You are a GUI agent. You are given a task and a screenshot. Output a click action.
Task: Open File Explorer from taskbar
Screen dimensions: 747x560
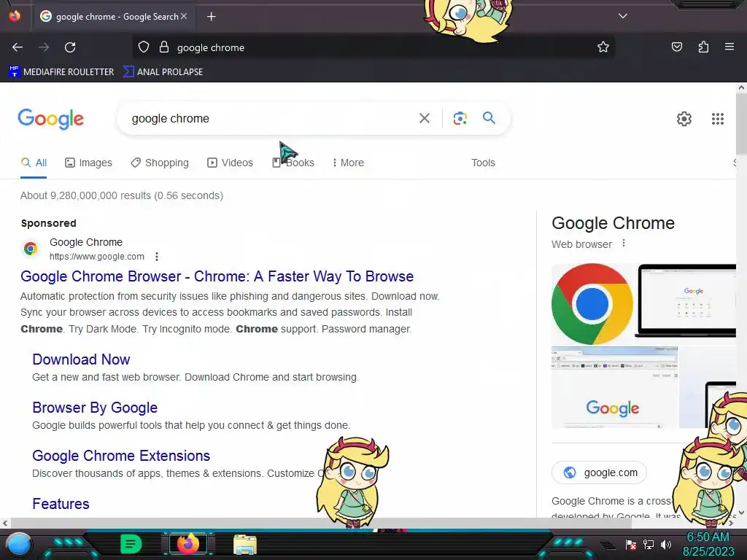(245, 544)
